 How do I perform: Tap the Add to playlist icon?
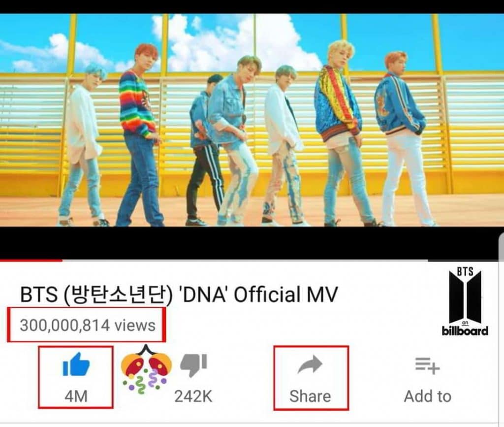[428, 366]
